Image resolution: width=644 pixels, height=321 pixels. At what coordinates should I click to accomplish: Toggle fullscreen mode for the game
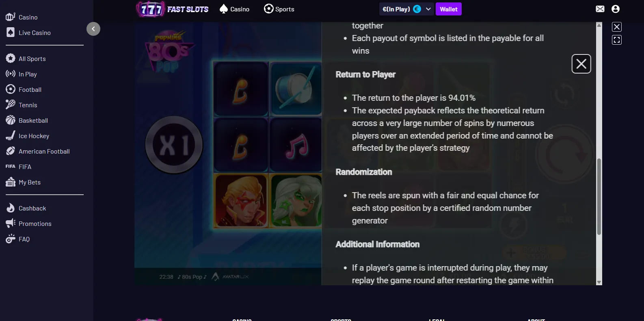coord(617,40)
